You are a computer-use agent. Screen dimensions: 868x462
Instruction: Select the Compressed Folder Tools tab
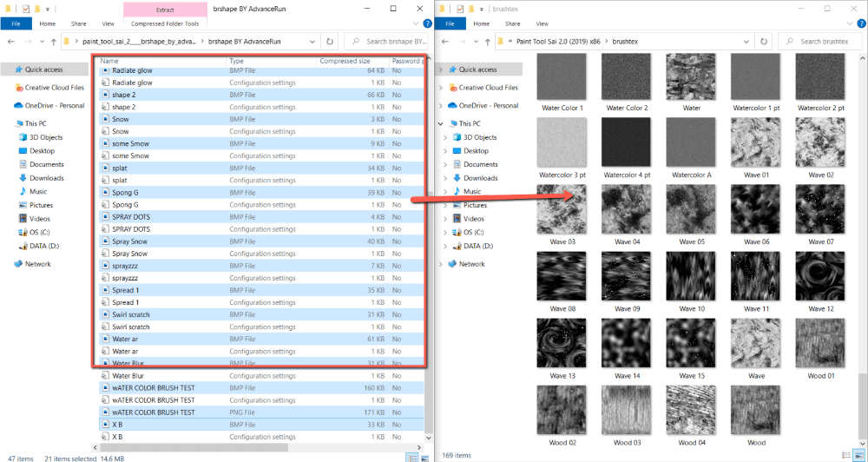(x=164, y=23)
